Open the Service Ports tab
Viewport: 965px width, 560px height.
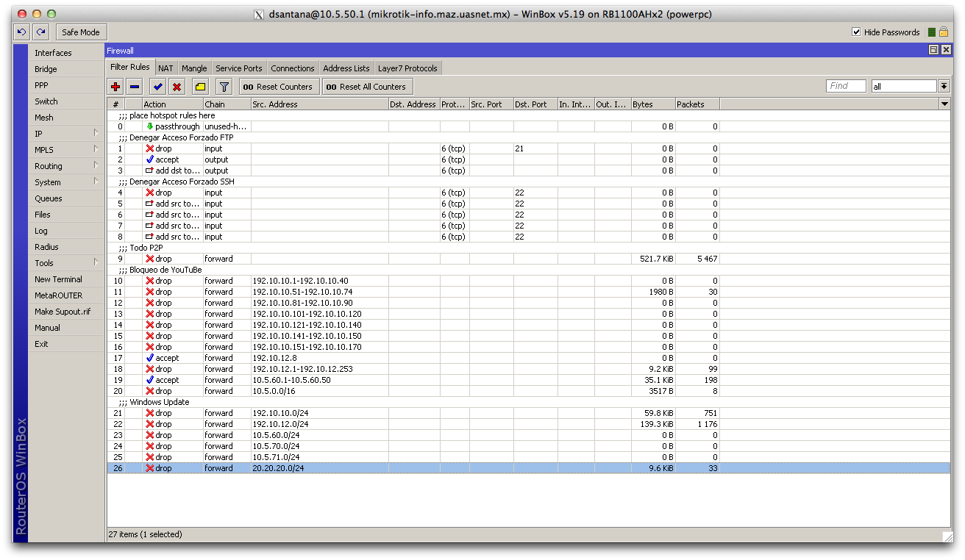pyautogui.click(x=239, y=68)
